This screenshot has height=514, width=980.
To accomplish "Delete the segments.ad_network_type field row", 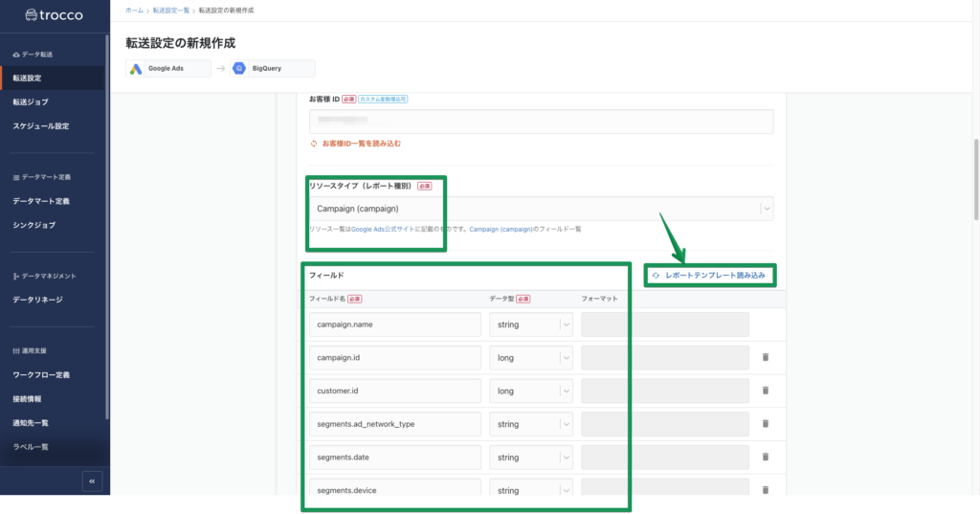I will click(765, 424).
